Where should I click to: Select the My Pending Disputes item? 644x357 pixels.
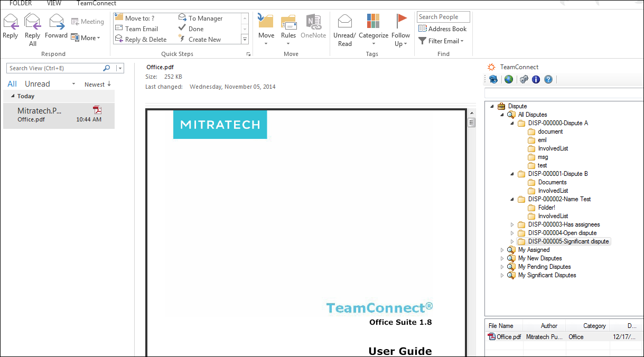coord(544,267)
